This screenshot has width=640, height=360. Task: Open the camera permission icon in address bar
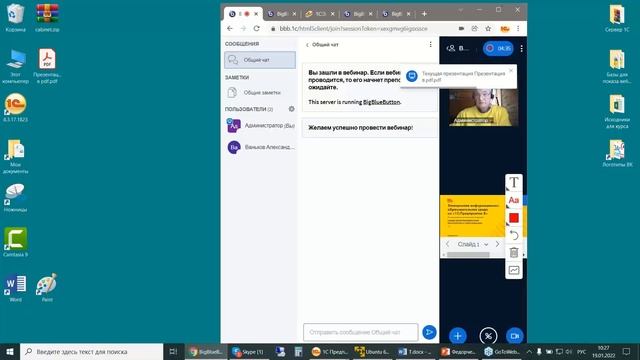(461, 29)
